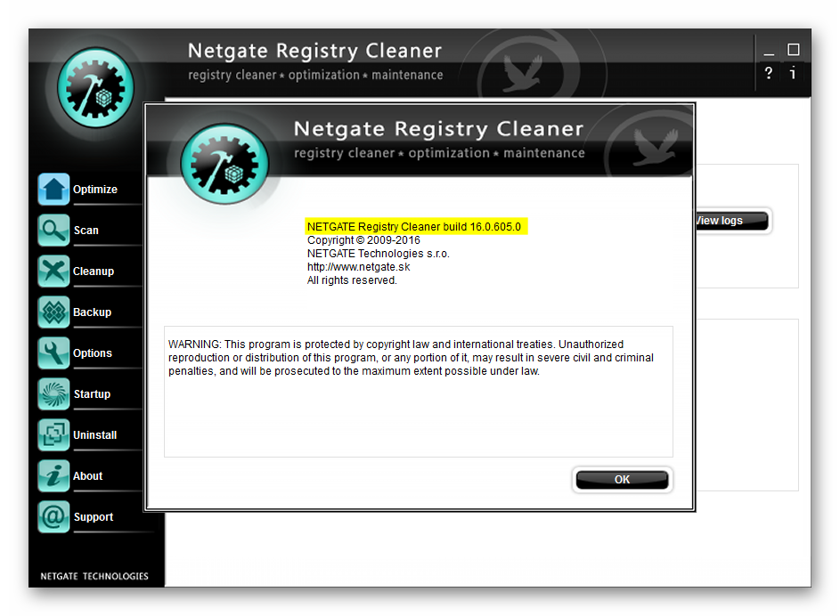Open the Scan section
Viewport: 840px width, 616px height.
click(x=86, y=231)
